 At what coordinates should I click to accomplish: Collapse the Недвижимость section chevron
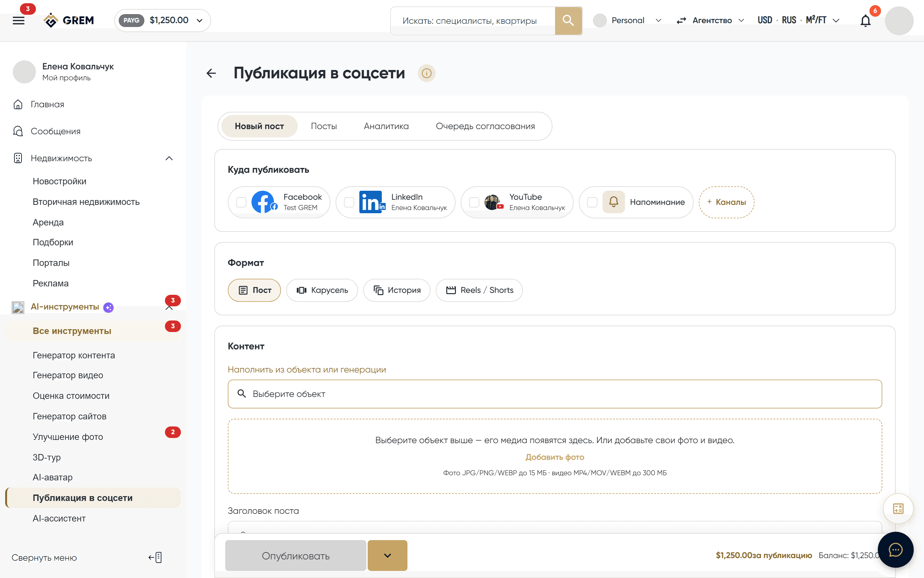tap(169, 158)
